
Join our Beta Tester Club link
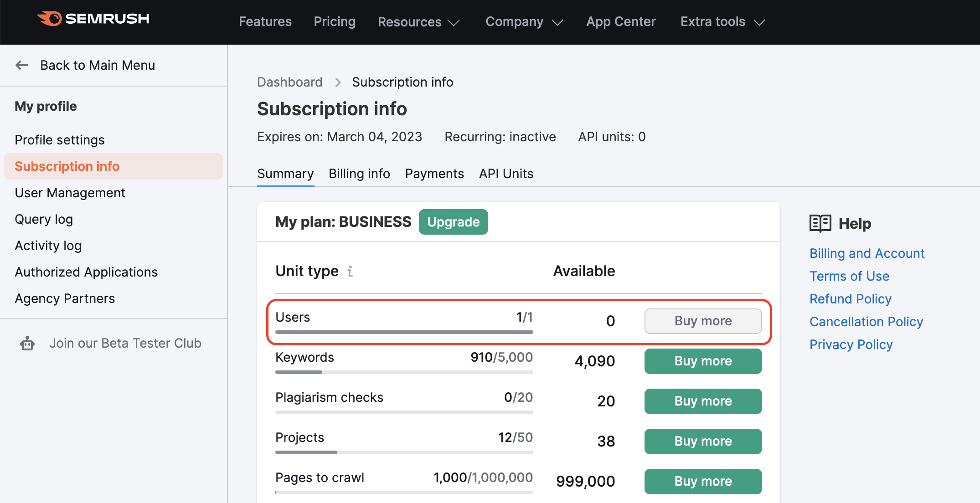[125, 343]
